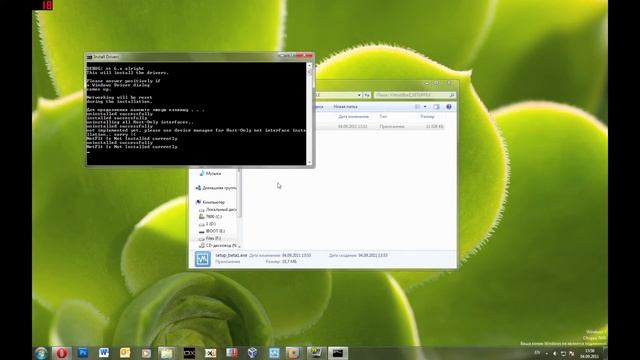Open Photoshop from the taskbar

[83, 353]
